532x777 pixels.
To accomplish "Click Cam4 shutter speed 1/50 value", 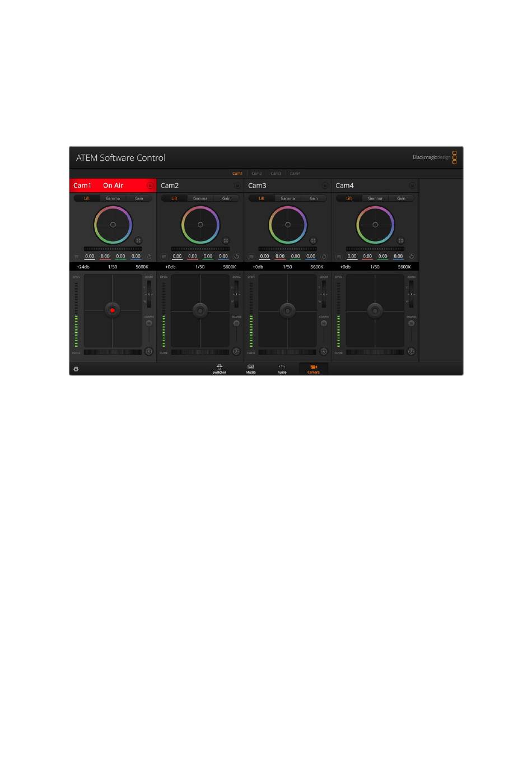I will (x=375, y=267).
